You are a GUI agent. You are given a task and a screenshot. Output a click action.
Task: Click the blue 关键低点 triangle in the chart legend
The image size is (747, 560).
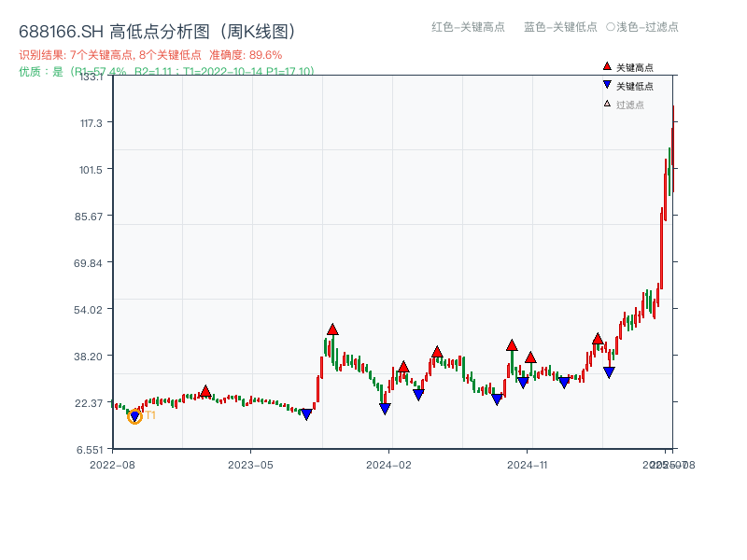607,85
